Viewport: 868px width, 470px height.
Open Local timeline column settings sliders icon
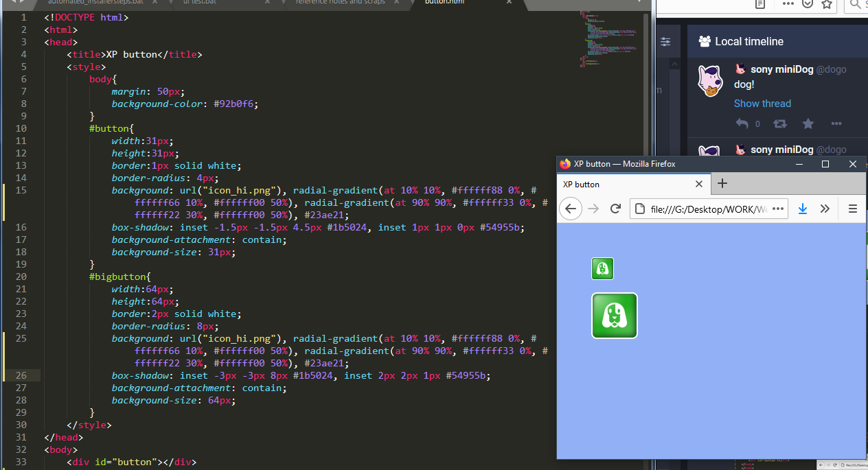pos(665,42)
